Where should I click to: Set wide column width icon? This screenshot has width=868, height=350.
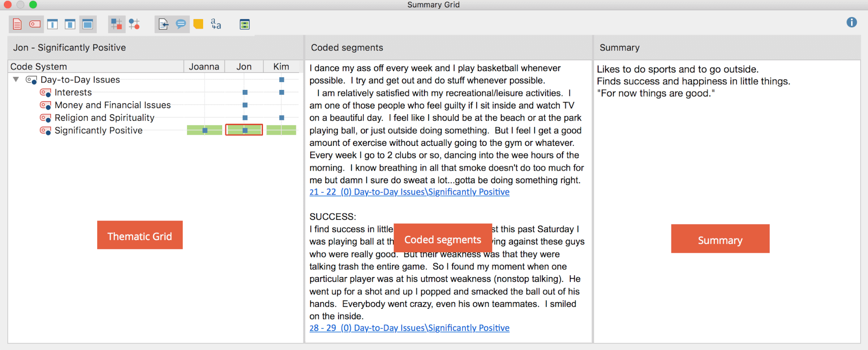88,24
